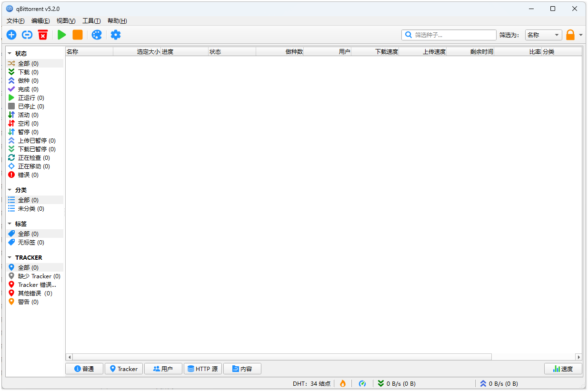Filter by 下载已暂停 (0) status

pos(35,149)
